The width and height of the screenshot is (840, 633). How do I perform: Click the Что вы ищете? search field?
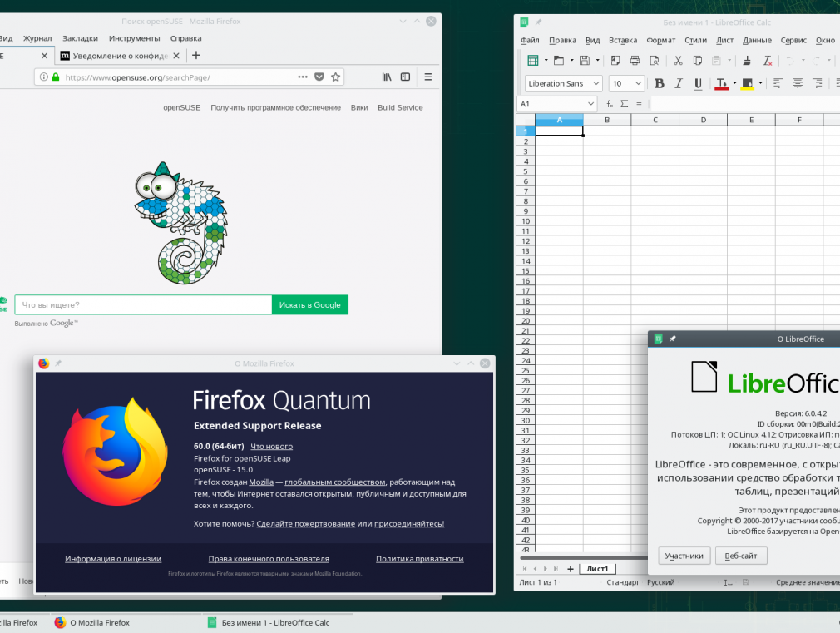click(x=144, y=304)
